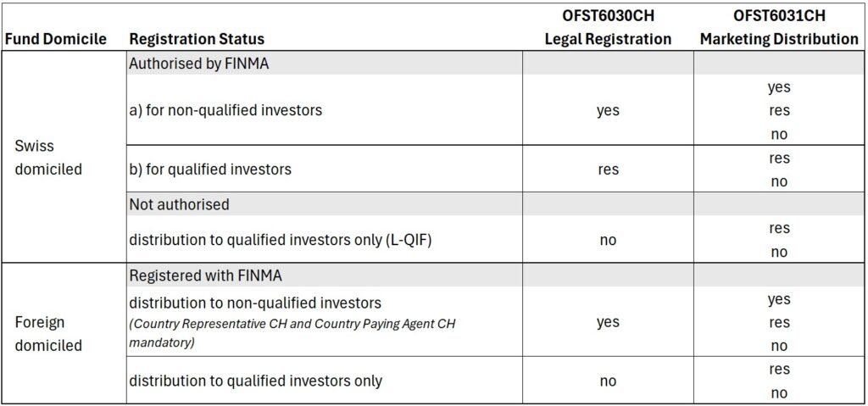868x406 pixels.
Task: Select Legal Registration yes for foreign non-qualified distribution
Action: (608, 322)
